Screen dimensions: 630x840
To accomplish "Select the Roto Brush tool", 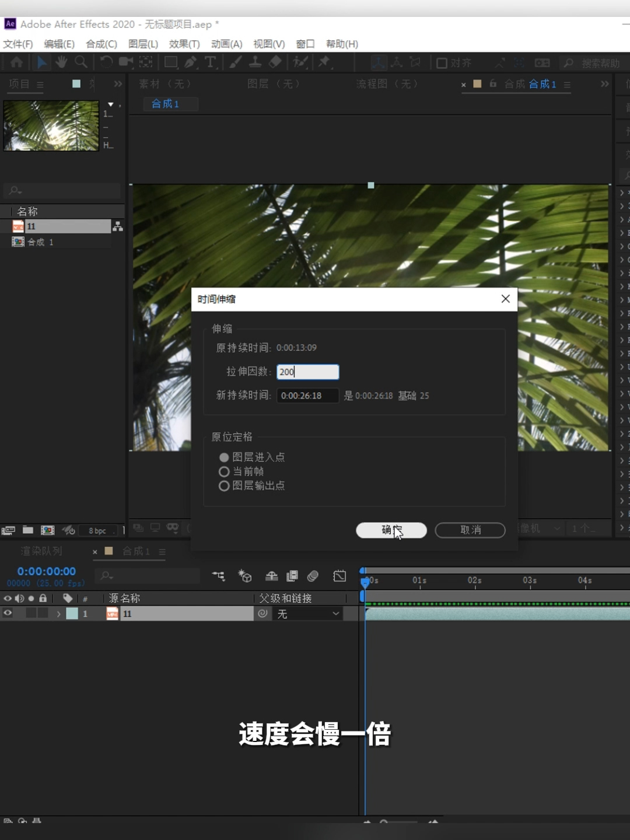I will [300, 62].
